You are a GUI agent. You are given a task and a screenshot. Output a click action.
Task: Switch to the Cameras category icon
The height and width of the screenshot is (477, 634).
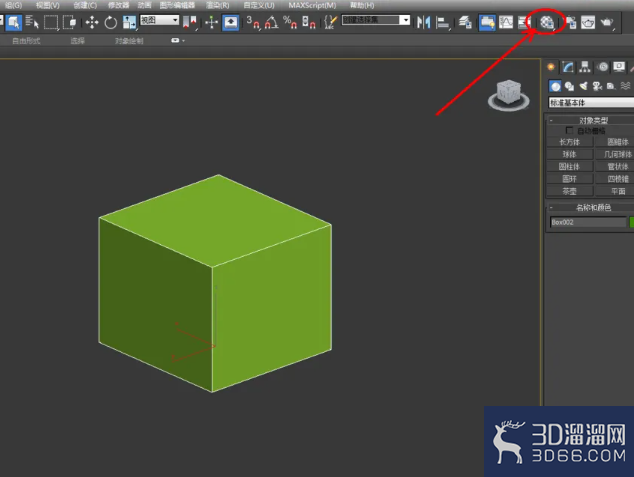tap(597, 86)
